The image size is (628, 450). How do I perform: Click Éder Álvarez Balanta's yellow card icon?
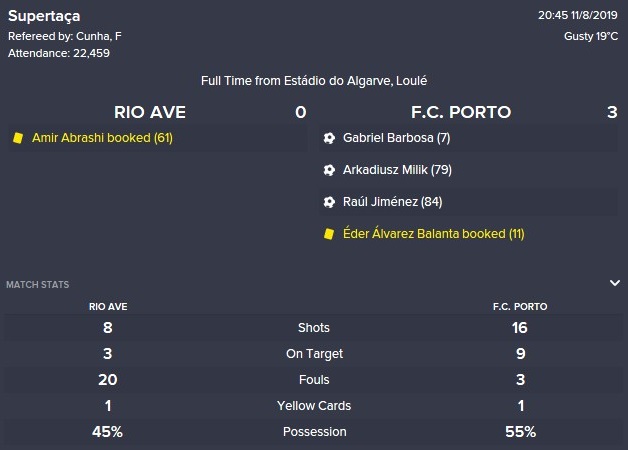[x=329, y=234]
